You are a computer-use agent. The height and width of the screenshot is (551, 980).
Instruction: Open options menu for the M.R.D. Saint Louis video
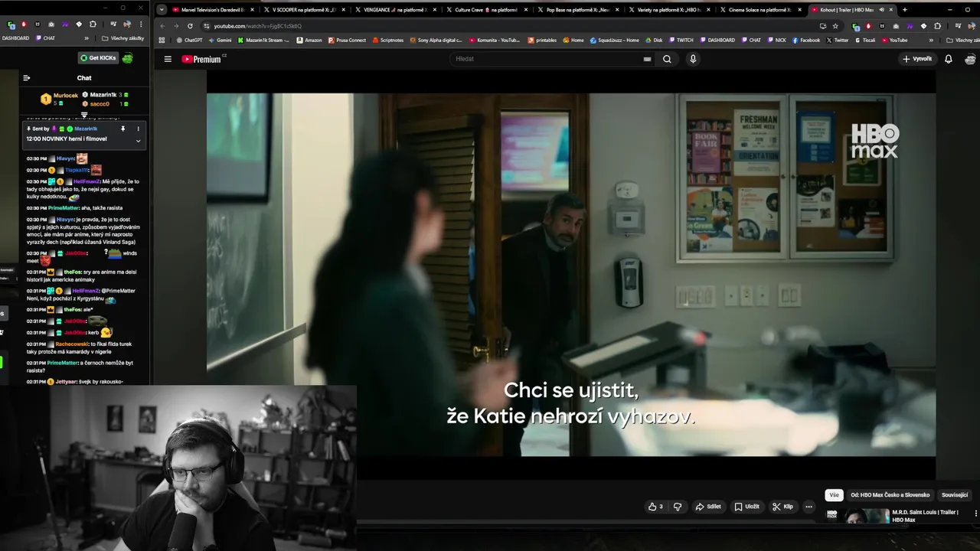(x=975, y=513)
